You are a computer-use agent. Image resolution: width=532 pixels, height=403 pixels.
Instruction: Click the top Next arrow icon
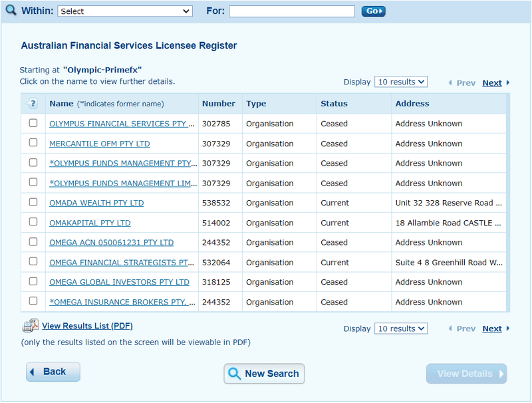point(508,82)
